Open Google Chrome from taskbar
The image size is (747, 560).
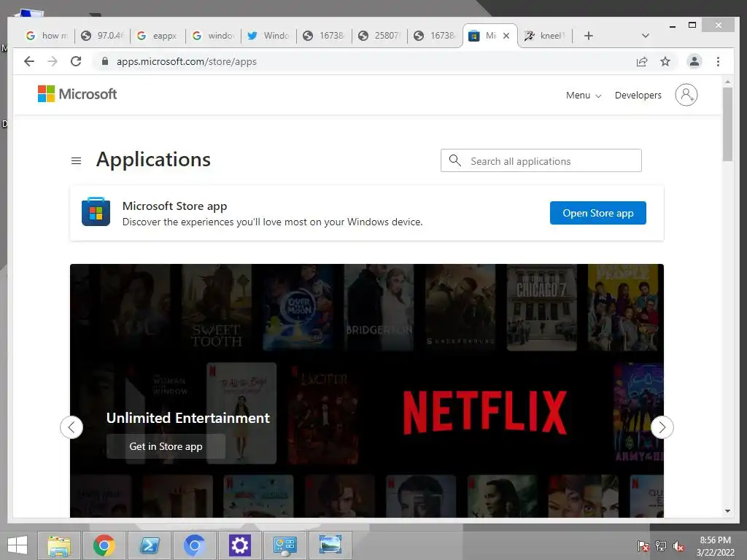pos(104,545)
